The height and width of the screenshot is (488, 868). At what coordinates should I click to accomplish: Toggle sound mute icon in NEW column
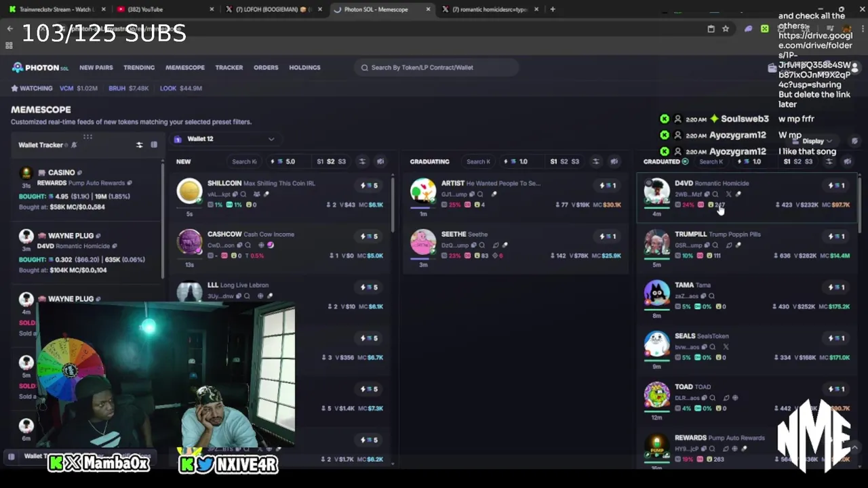click(380, 162)
